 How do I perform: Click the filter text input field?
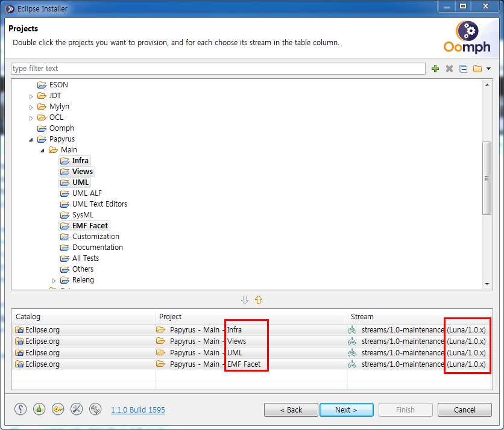coord(218,69)
